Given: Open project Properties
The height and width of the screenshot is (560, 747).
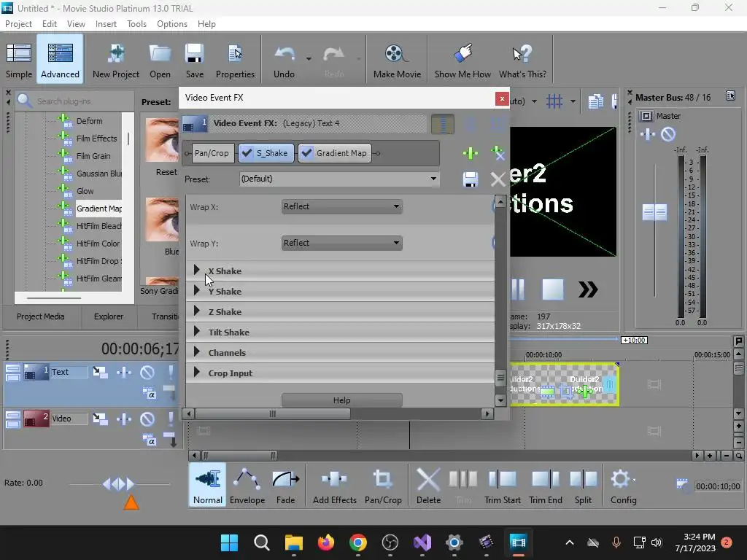Looking at the screenshot, I should [x=235, y=60].
